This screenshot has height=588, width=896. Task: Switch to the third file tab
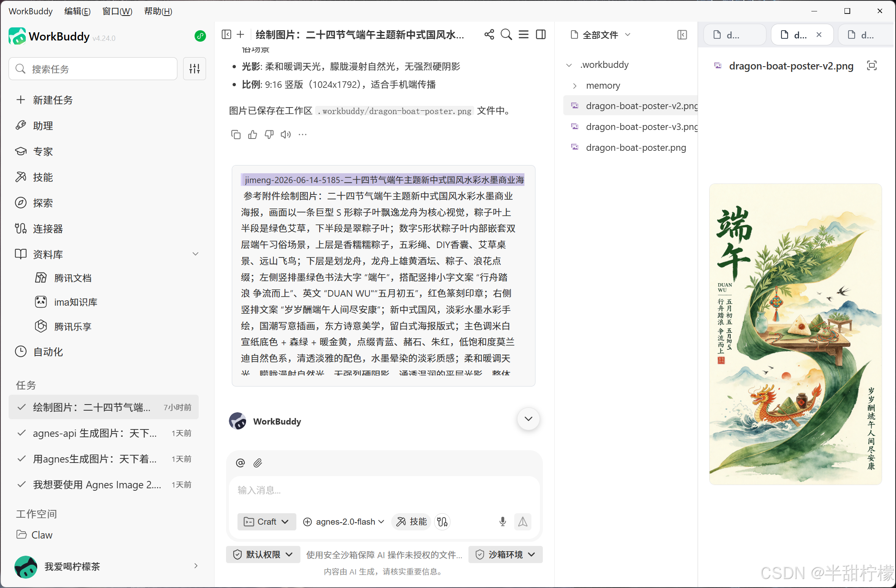[866, 35]
